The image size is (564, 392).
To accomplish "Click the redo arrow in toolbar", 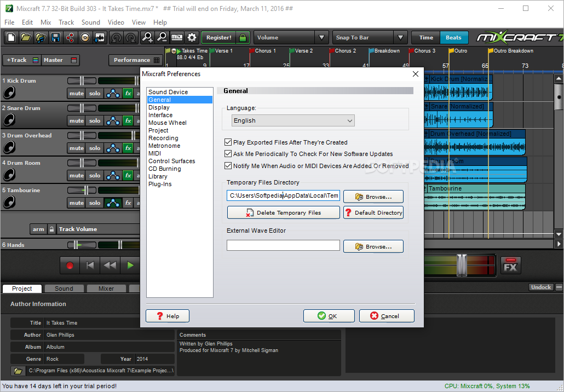I will [131, 37].
